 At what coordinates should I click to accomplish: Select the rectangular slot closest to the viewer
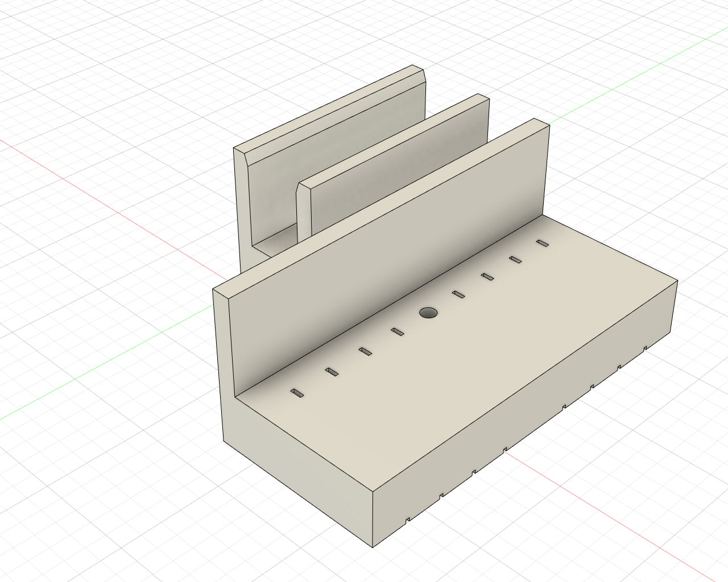pyautogui.click(x=297, y=393)
